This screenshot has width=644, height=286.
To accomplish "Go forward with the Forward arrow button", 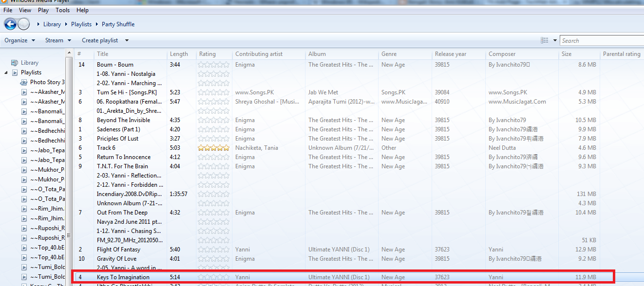I will (x=23, y=24).
